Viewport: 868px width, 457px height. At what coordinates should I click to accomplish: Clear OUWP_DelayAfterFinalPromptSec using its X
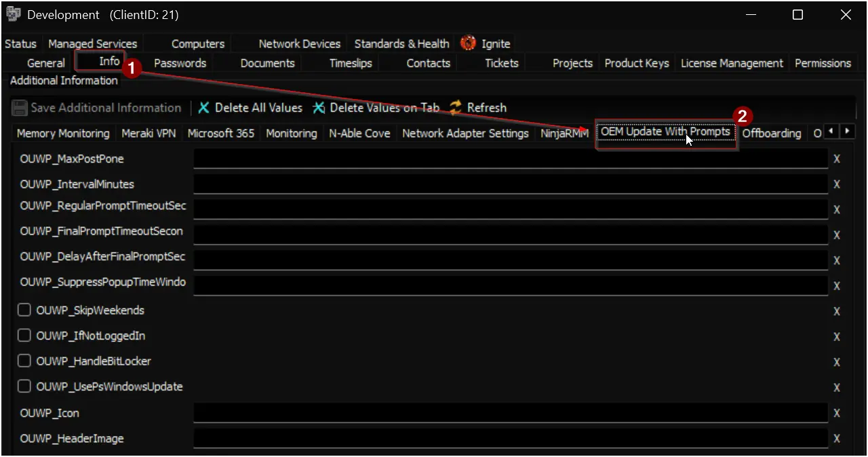[837, 260]
